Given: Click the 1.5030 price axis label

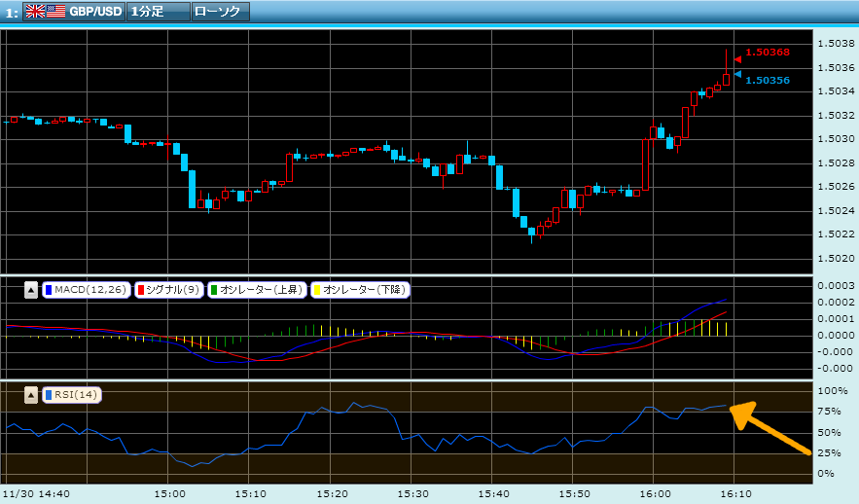Looking at the screenshot, I should click(836, 138).
